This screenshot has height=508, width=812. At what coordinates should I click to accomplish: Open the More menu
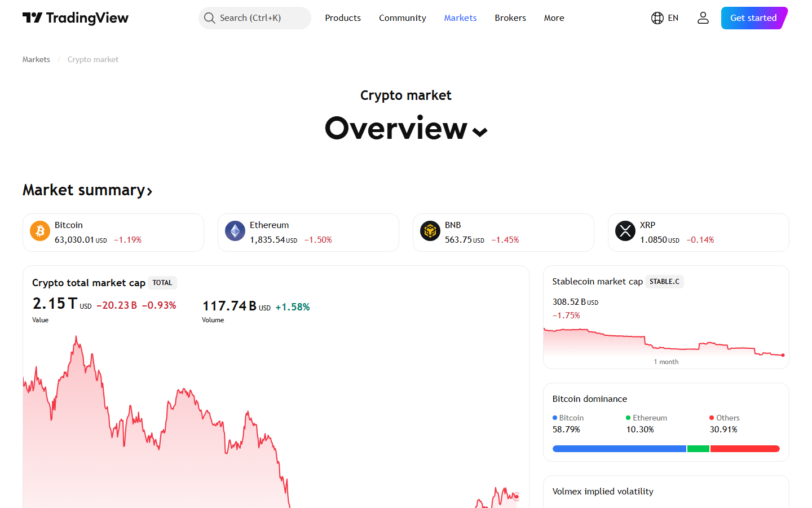click(554, 18)
